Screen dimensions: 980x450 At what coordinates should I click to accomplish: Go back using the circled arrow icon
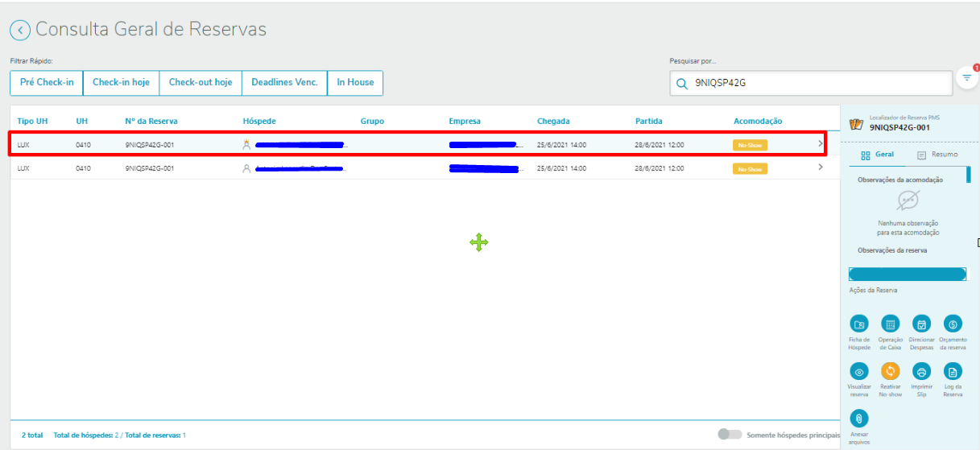point(20,31)
